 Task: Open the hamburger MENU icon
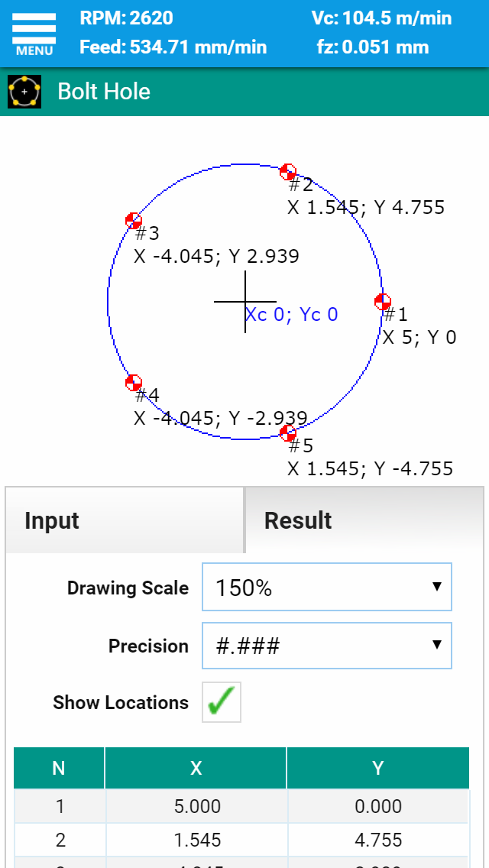click(x=34, y=34)
